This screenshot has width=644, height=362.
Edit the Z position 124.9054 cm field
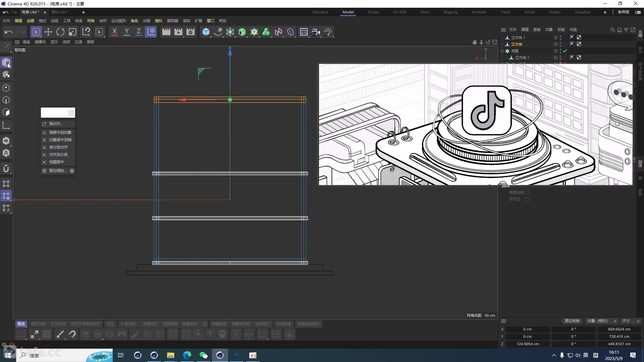click(x=528, y=344)
